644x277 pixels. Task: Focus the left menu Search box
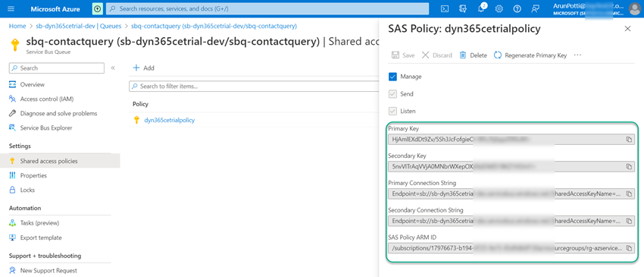57,68
